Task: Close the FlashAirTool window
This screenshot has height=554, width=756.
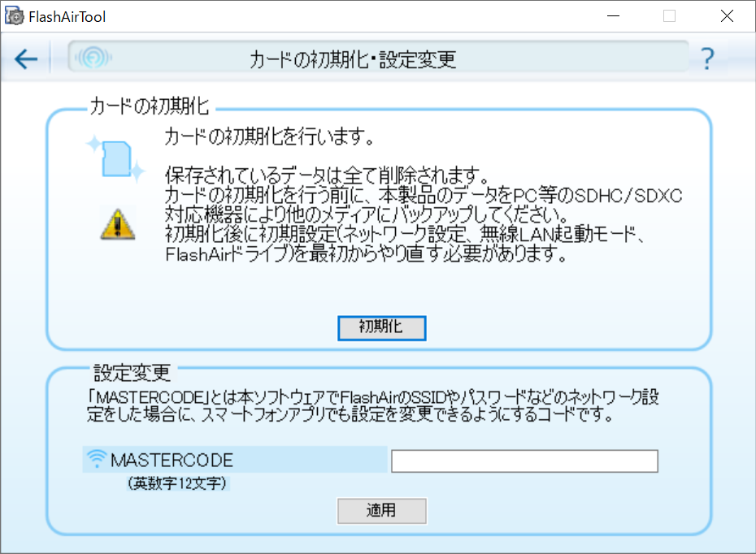Action: (727, 16)
